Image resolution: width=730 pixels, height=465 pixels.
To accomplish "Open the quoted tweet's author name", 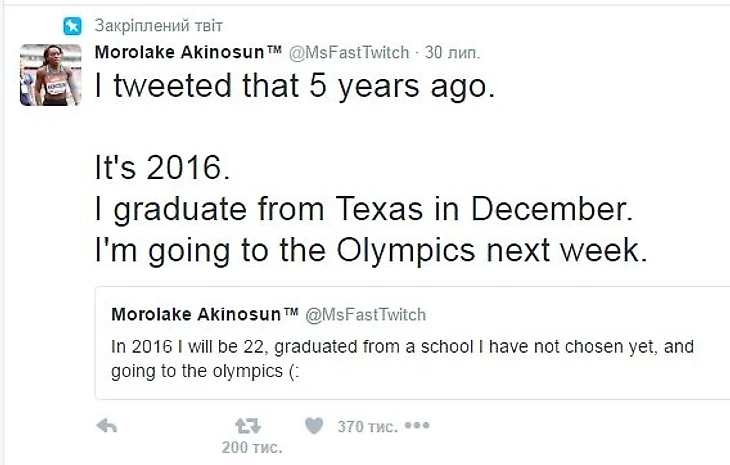I will 205,315.
